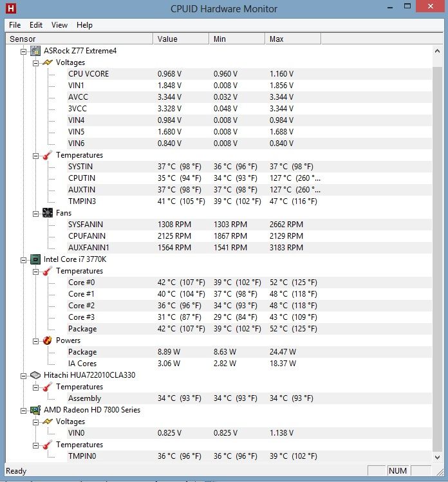Open the View menu

[59, 25]
